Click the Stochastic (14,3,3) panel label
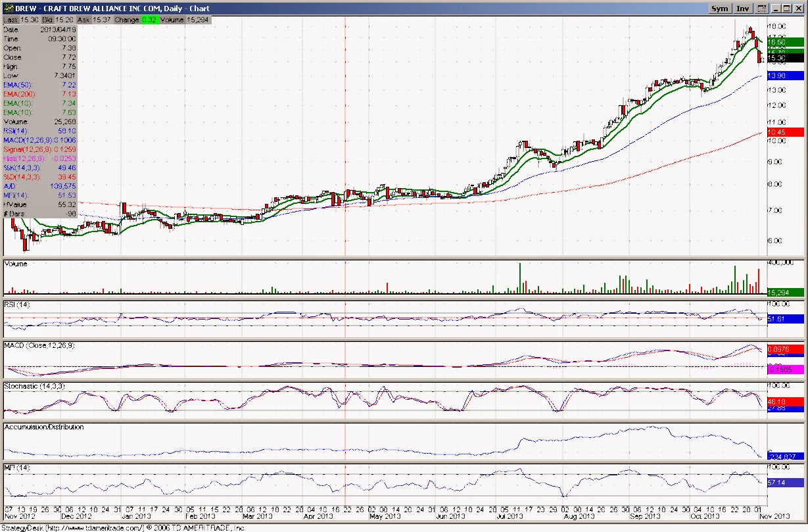Screen dimensions: 808x532 [33, 385]
